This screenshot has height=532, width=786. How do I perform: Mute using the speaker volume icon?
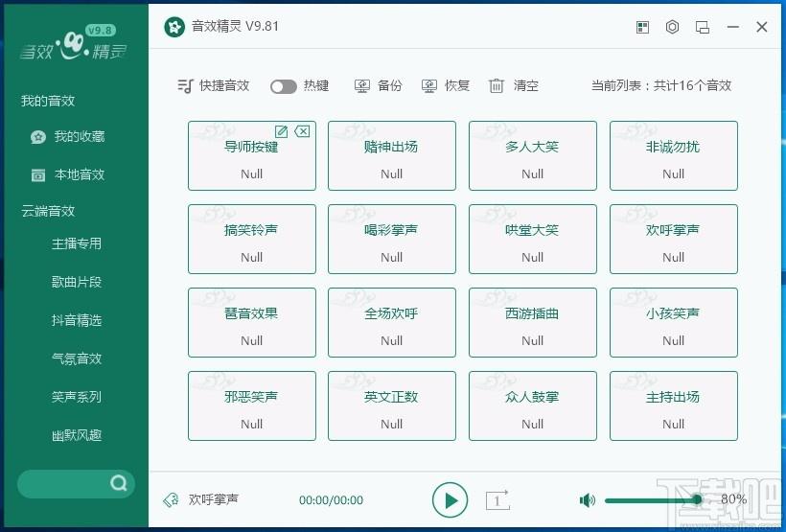coord(587,500)
